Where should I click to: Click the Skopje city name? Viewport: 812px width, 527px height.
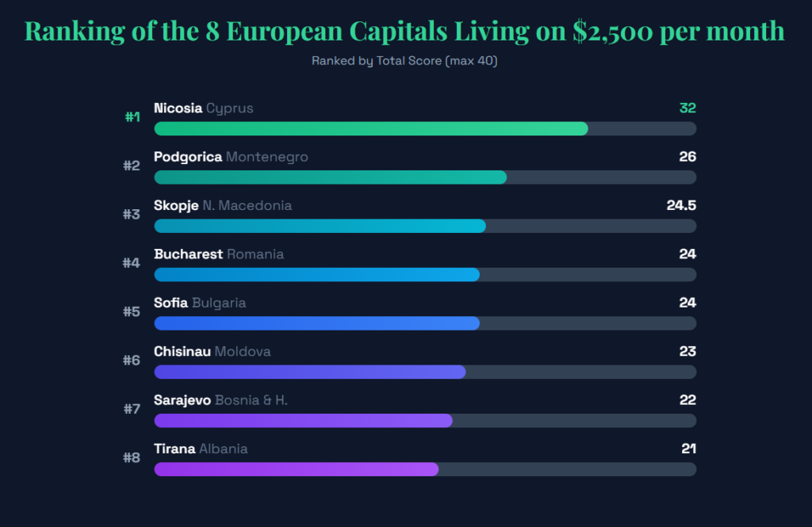coord(176,205)
